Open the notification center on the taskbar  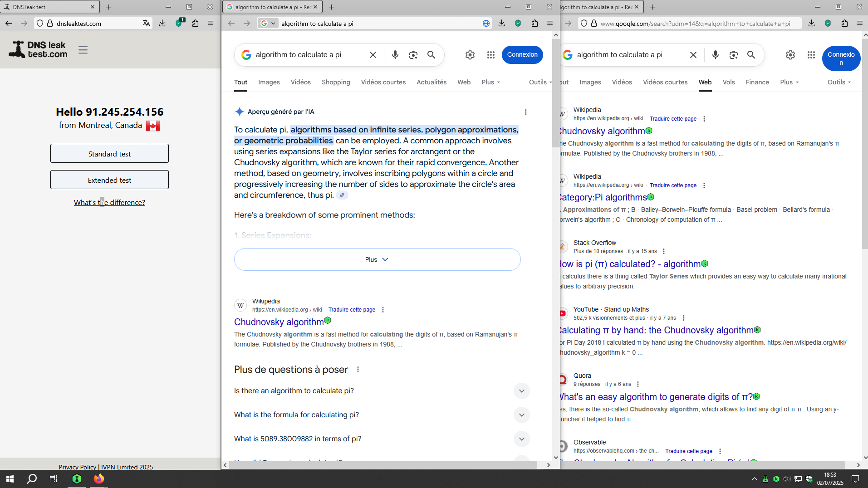click(x=855, y=479)
